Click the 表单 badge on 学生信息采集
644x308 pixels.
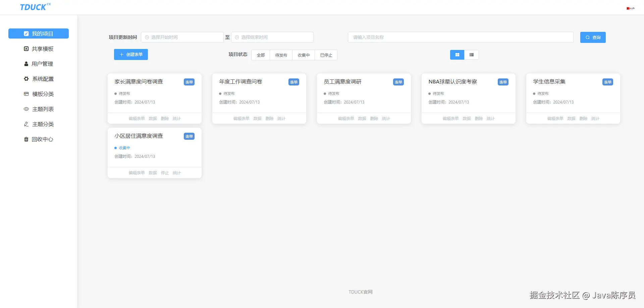pos(608,82)
